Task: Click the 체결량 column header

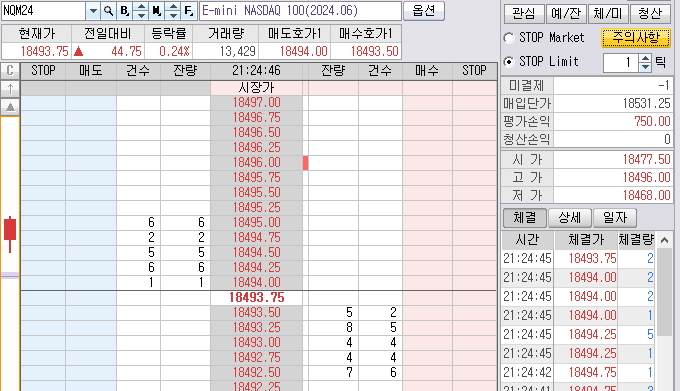Action: (x=636, y=240)
